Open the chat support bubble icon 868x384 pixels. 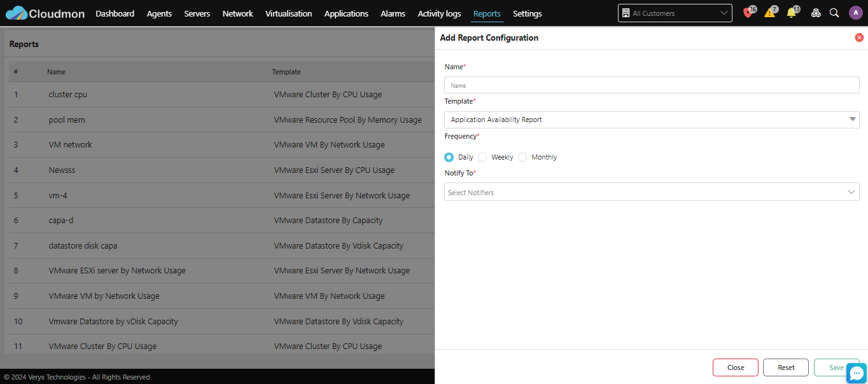pyautogui.click(x=857, y=373)
